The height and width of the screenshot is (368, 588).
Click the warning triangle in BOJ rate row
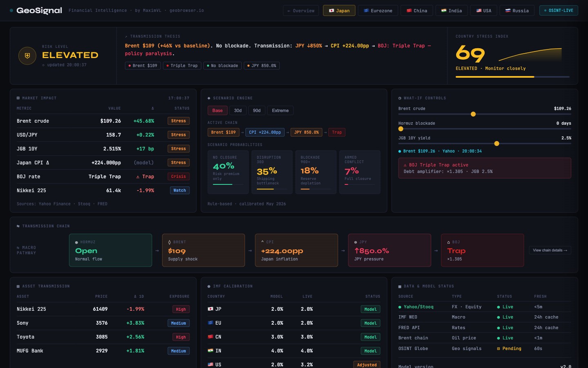[138, 177]
